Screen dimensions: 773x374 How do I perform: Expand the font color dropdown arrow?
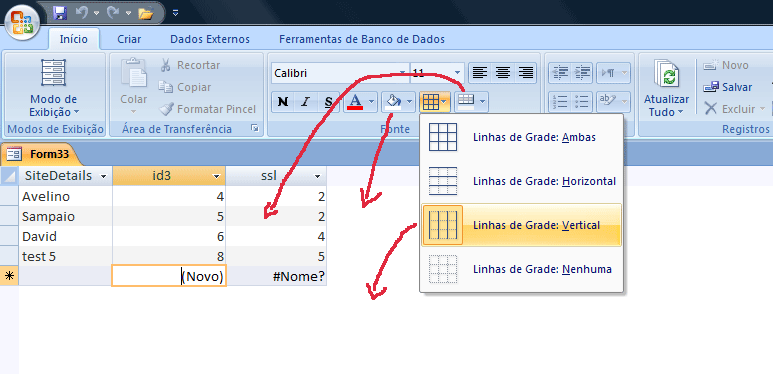tap(372, 102)
